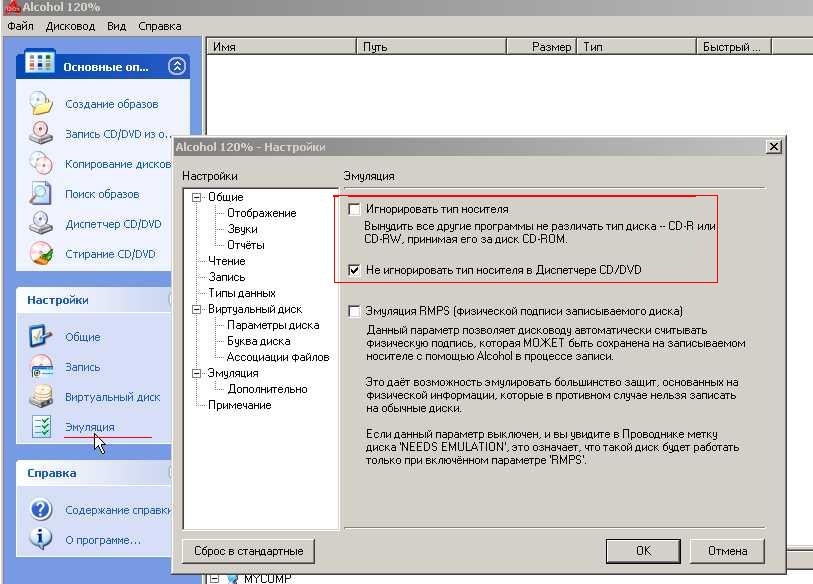813x584 pixels.
Task: Collapse the Эмуляция tree node
Action: coord(197,373)
